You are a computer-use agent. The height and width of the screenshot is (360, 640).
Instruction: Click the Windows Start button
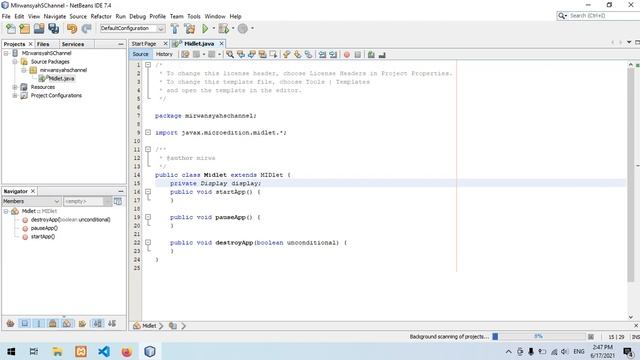click(x=11, y=351)
